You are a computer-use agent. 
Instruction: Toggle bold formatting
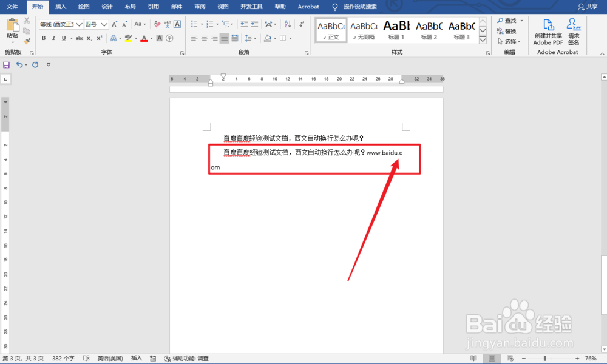pos(44,38)
